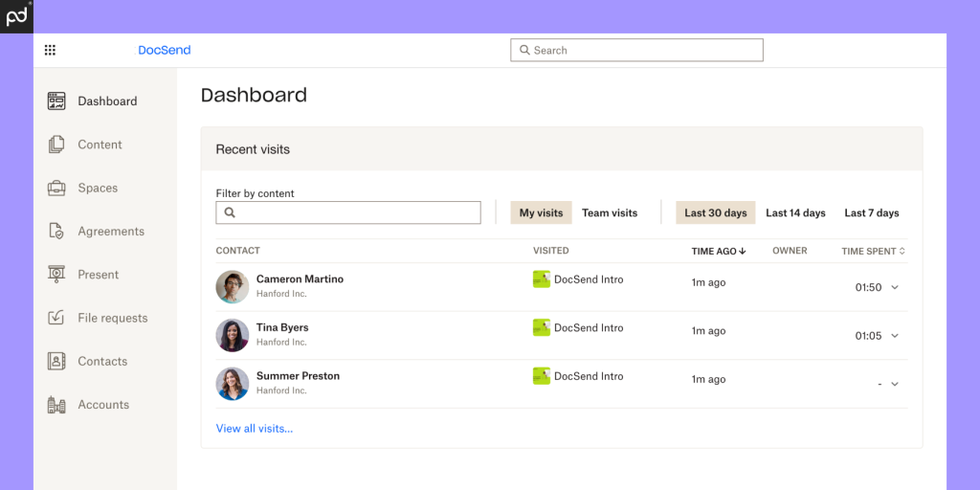Expand Summer Preston's visit details chevron
Screen dimensions: 980x490
tap(895, 384)
